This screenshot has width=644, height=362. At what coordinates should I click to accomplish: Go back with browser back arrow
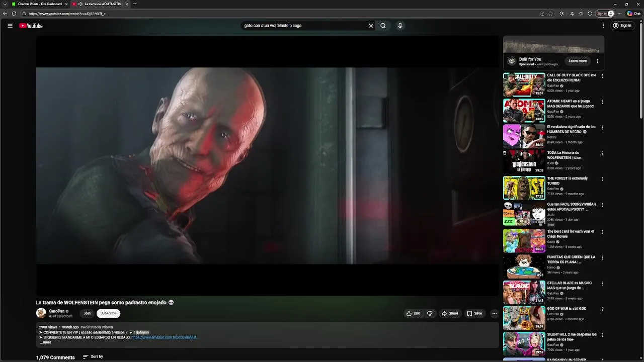pos(5,14)
